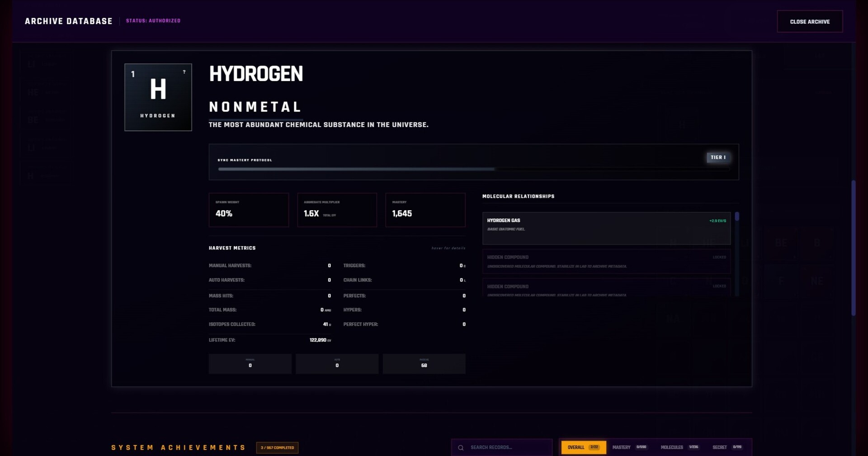The image size is (868, 456).
Task: Click the Passive count box showing 68
Action: [424, 364]
